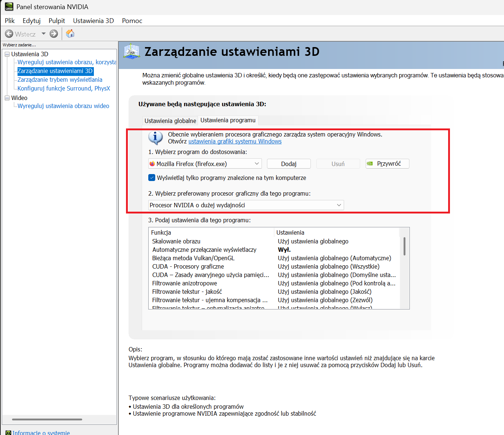The width and height of the screenshot is (504, 435).
Task: Switch to 'Ustawienia globalne' tab
Action: point(170,121)
